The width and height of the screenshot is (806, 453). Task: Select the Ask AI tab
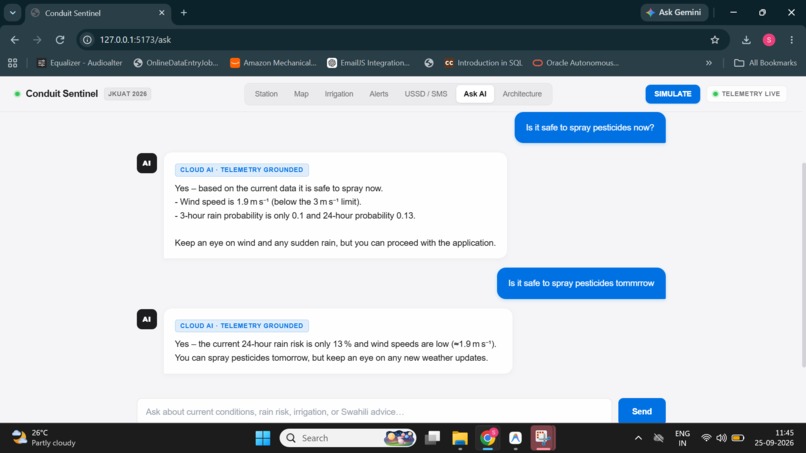475,94
